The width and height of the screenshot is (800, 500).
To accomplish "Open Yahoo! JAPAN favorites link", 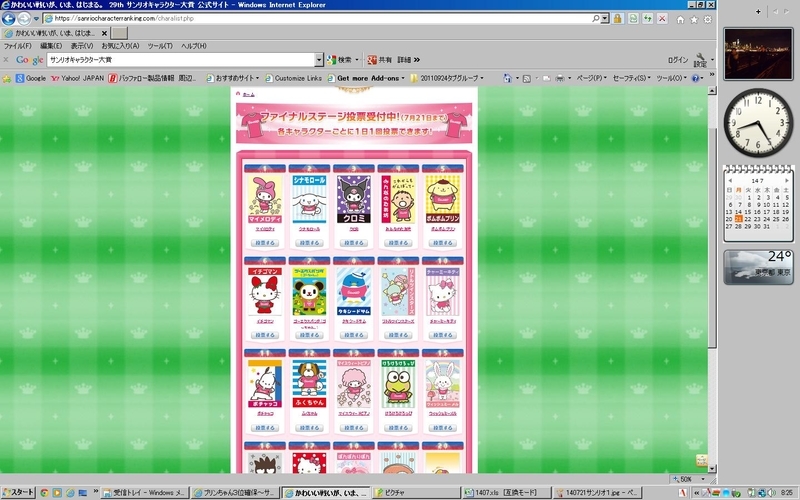I will tap(77, 79).
